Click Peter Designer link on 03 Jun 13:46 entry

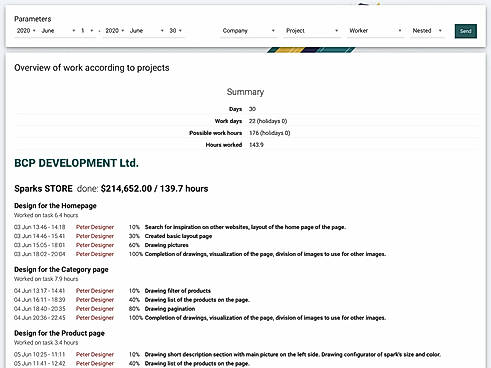point(95,227)
